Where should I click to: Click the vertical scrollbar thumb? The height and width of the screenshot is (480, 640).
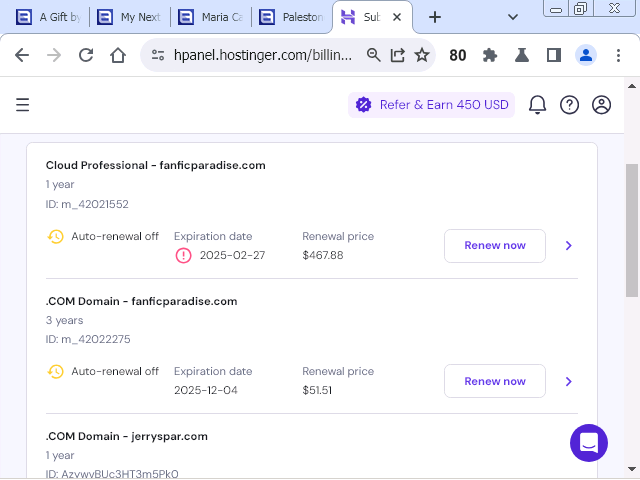pyautogui.click(x=631, y=230)
